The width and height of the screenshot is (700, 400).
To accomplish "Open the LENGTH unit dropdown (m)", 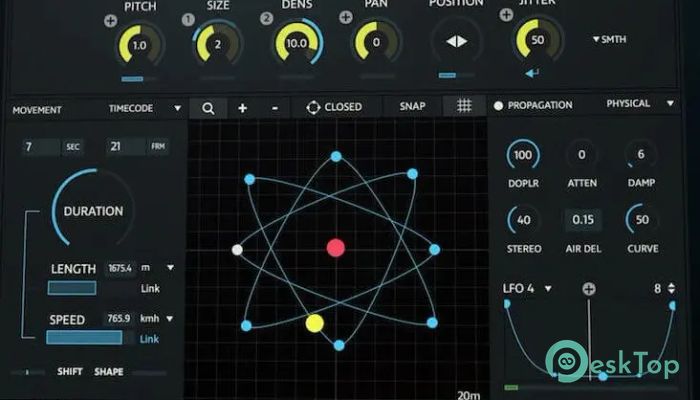I will point(157,268).
